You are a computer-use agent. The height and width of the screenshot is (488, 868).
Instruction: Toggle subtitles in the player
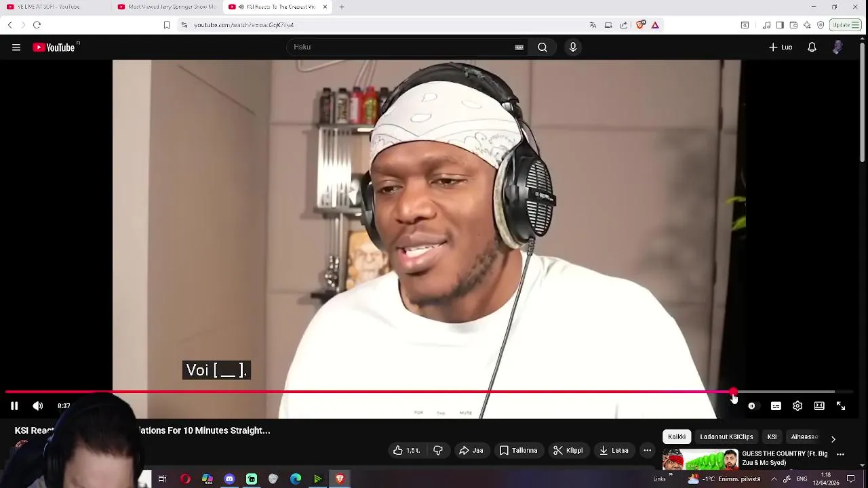776,406
